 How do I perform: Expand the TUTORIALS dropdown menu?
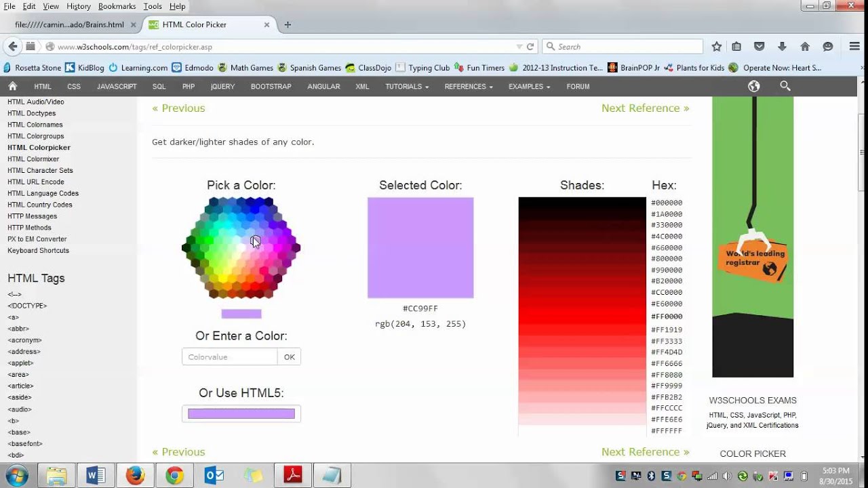point(407,87)
